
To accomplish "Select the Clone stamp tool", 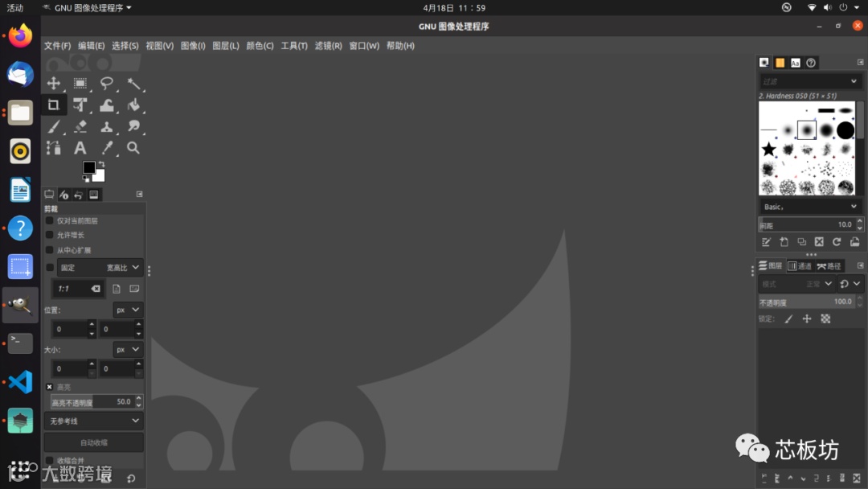I will click(x=107, y=126).
